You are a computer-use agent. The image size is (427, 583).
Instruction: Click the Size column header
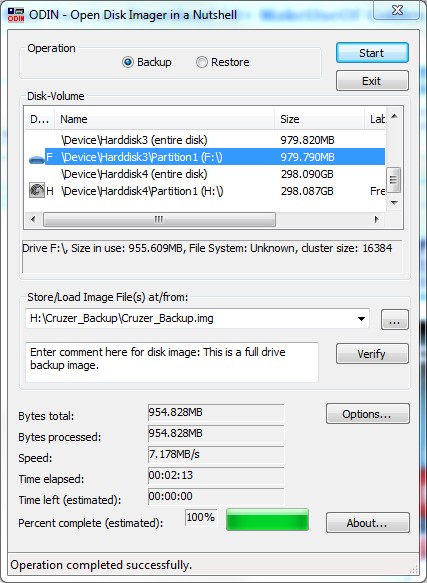pos(320,119)
